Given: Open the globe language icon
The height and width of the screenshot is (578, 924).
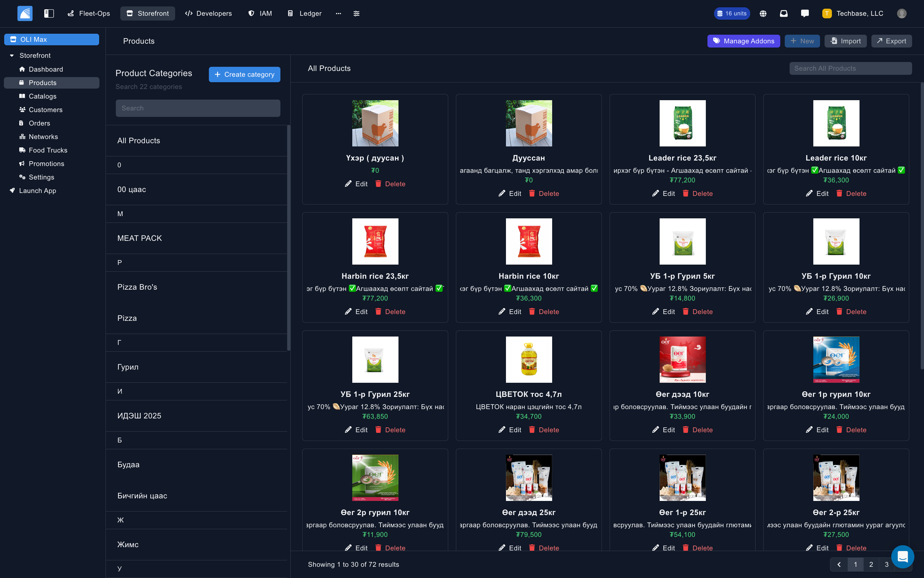Looking at the screenshot, I should 763,13.
